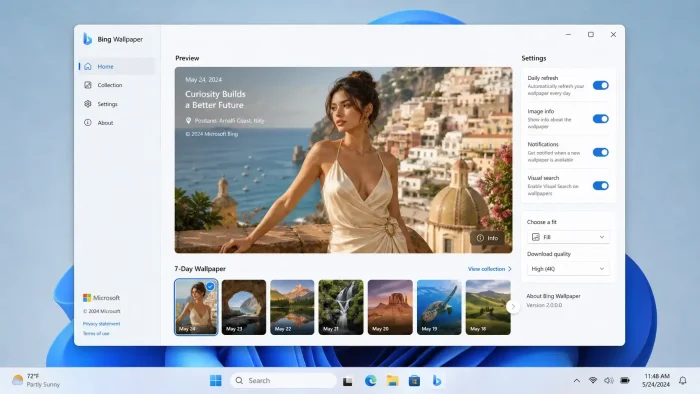Click the Curiosity Builds a Better Future title

215,100
